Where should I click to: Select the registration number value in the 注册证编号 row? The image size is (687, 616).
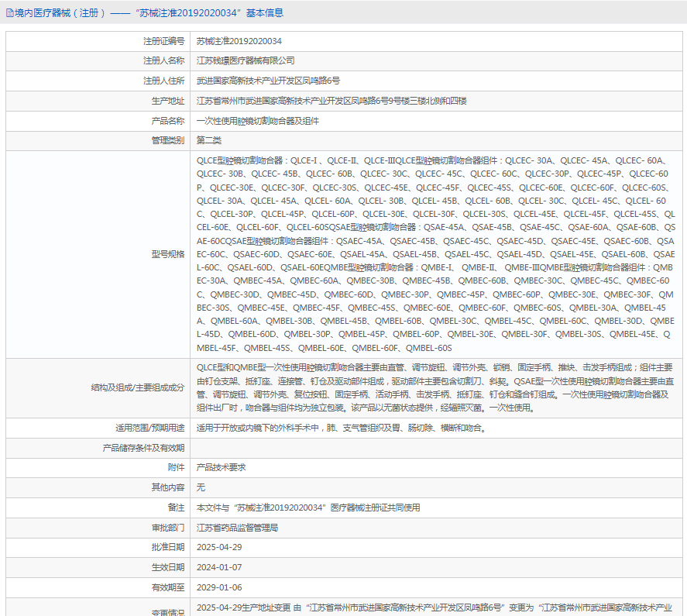click(239, 41)
